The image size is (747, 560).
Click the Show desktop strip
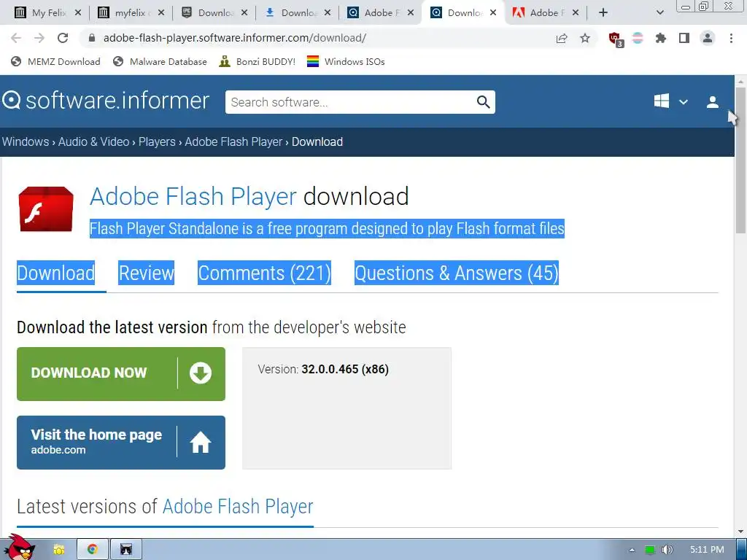742,550
